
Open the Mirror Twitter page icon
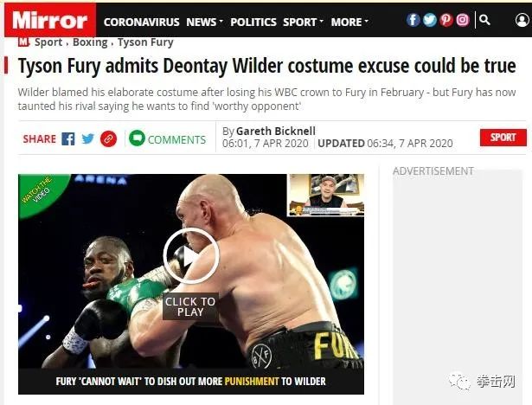(x=430, y=20)
